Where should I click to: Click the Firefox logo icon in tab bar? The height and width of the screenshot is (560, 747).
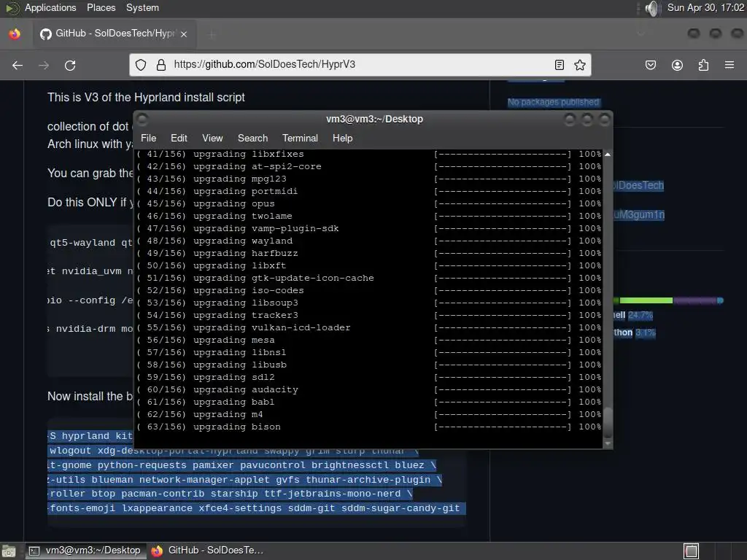coord(15,34)
